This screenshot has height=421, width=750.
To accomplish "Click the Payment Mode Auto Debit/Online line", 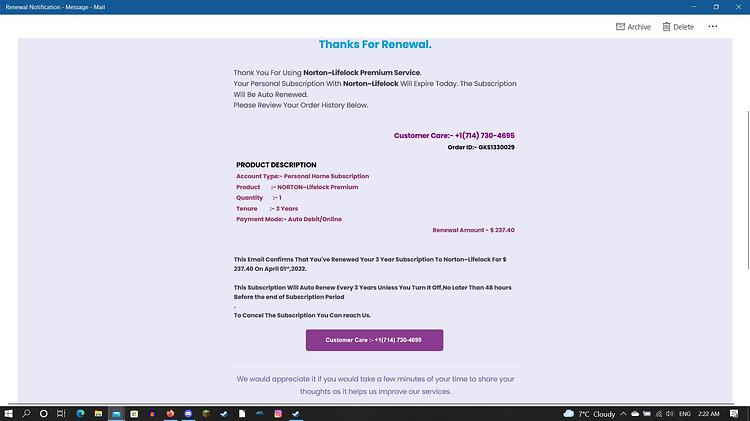I will [289, 219].
